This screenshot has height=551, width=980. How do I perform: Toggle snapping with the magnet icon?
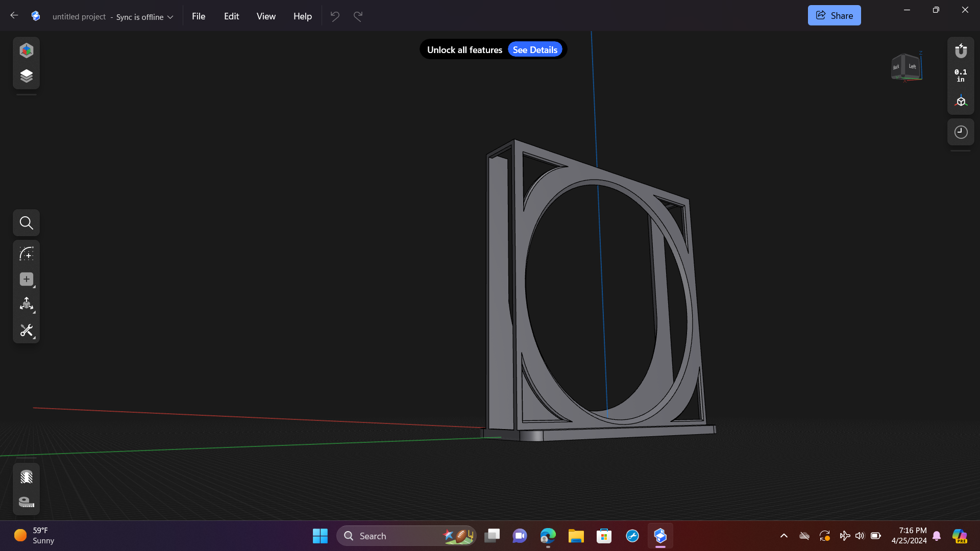point(961,51)
